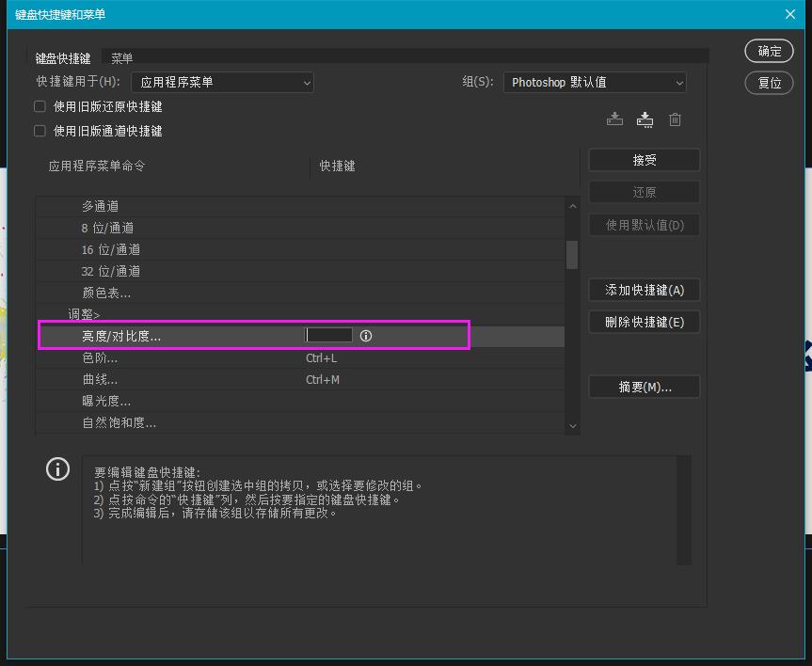812x666 pixels.
Task: Click the shortcut input field for 亮度/对比度
Action: pyautogui.click(x=328, y=335)
